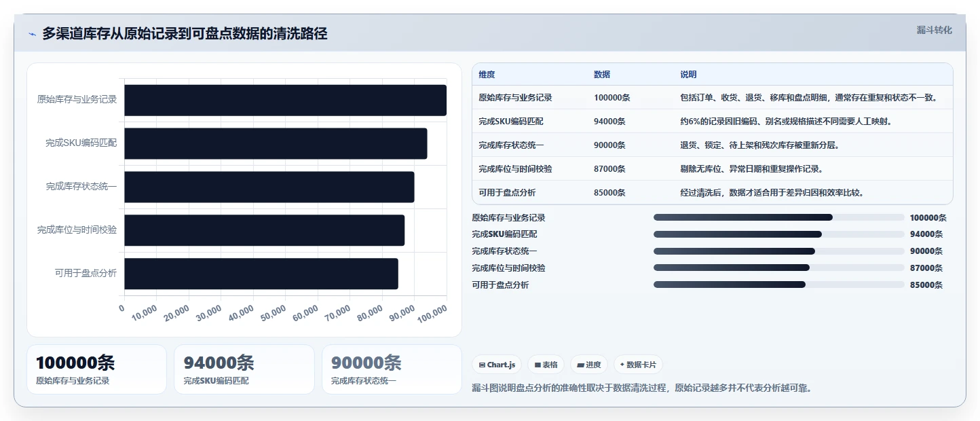Click axis tick label 50,000

point(273,314)
